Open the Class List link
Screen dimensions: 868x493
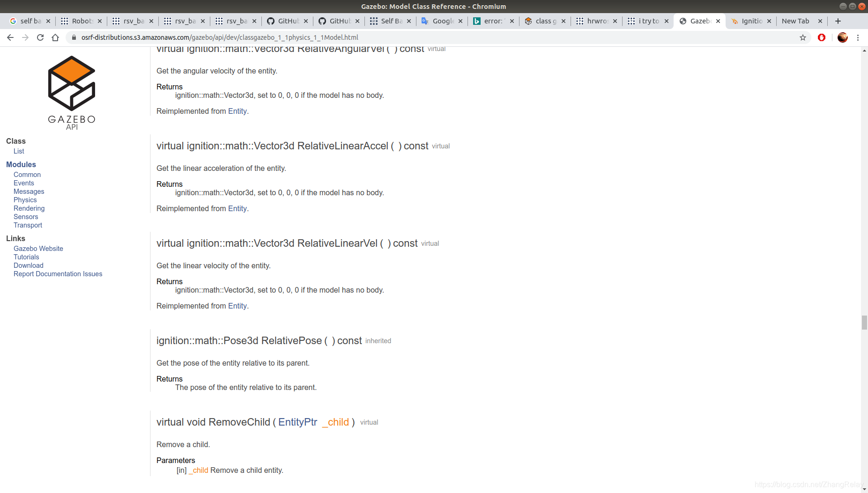[19, 151]
